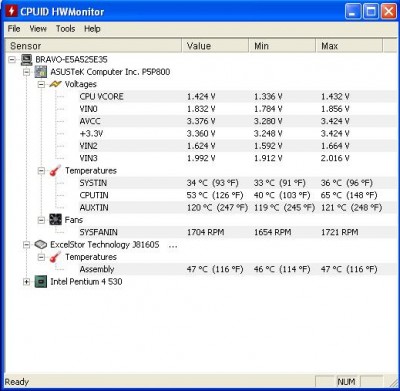Click the Voltages lightning icon

(x=55, y=84)
